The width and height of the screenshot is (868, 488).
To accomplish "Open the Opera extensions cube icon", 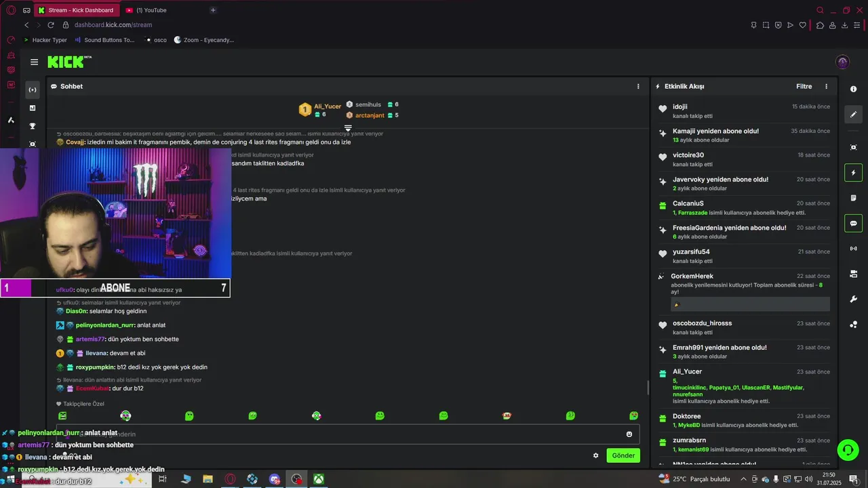I will 819,25.
